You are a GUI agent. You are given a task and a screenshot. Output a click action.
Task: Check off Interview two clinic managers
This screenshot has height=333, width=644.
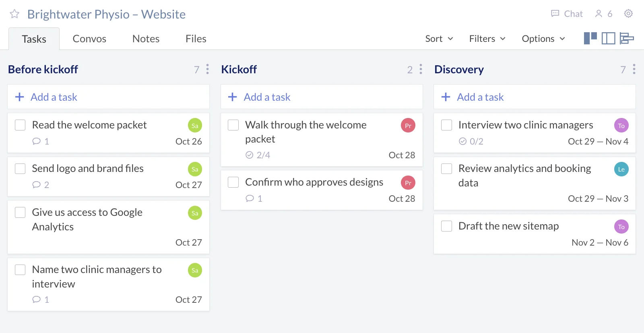447,125
